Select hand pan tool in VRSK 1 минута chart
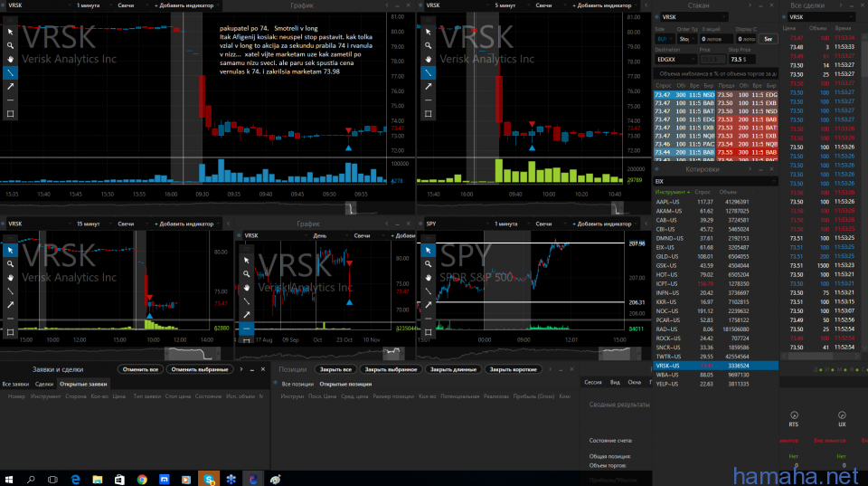Screen dimensions: 868x486 (x=11, y=60)
